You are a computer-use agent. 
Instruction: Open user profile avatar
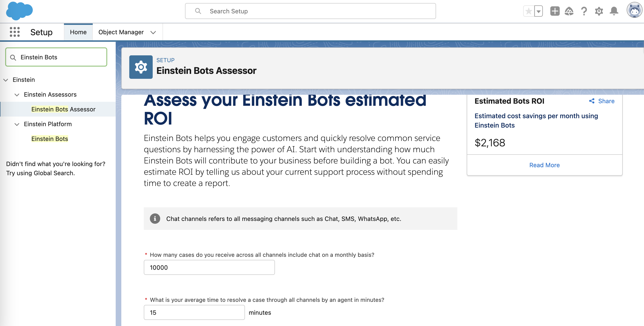(634, 11)
